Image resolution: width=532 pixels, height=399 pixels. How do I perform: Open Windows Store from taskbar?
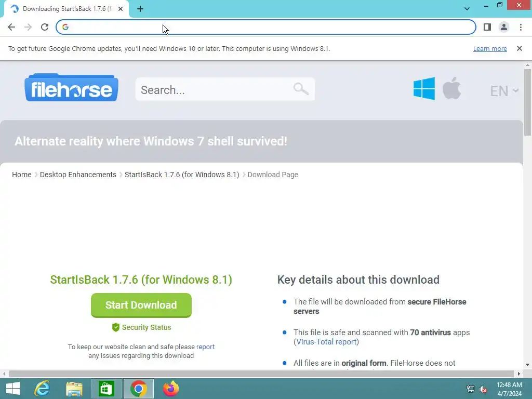[x=106, y=389]
